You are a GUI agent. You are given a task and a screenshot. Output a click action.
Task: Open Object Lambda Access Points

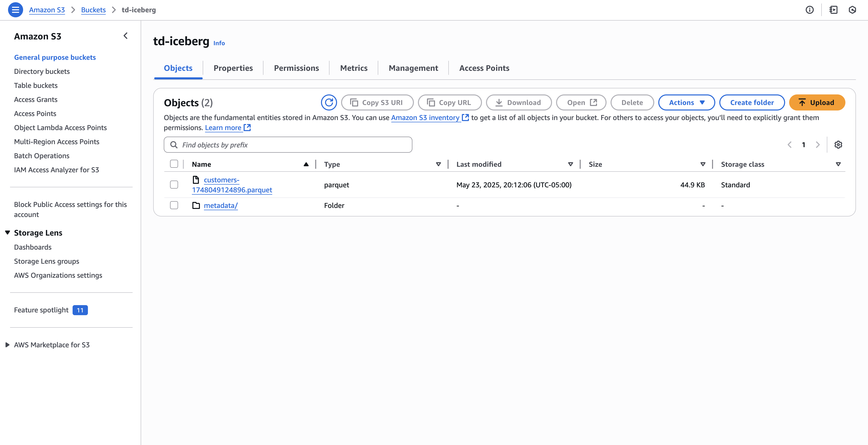(60, 128)
